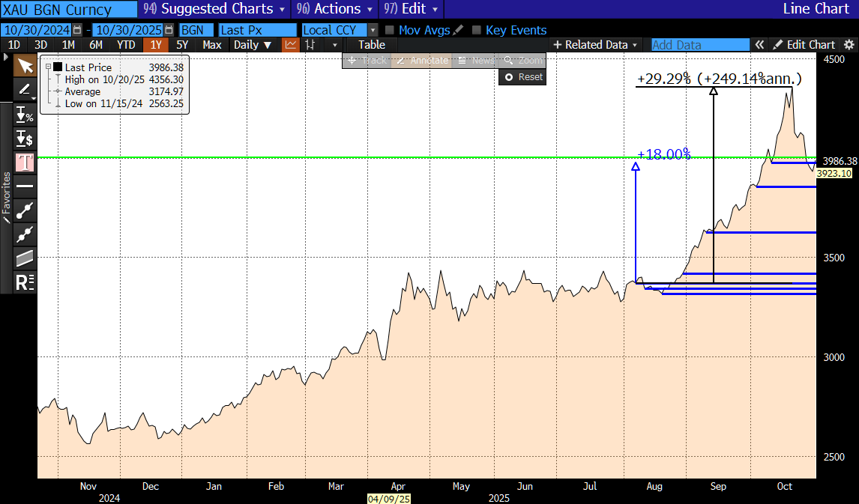The width and height of the screenshot is (859, 504).
Task: Click the BGN source field
Action: pos(196,30)
